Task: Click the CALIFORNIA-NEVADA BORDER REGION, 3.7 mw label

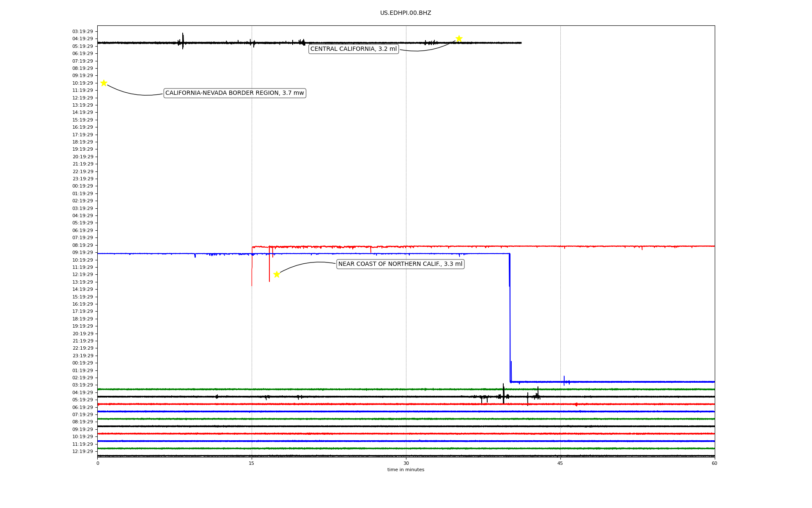Action: (x=234, y=93)
